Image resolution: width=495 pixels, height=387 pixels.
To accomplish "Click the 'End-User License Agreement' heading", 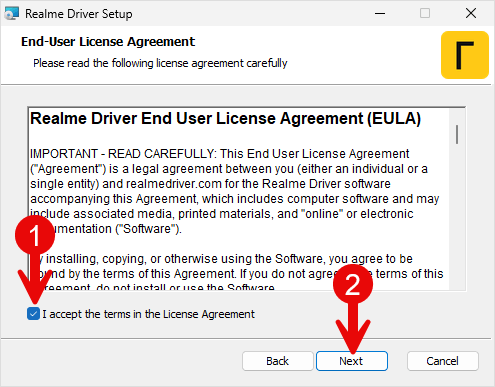I will point(108,42).
